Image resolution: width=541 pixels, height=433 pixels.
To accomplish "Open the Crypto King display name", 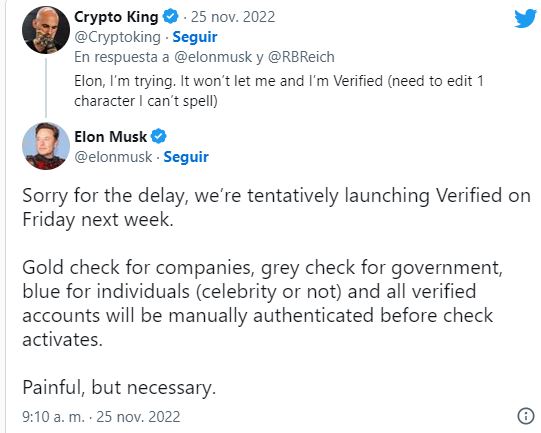I will pos(116,17).
